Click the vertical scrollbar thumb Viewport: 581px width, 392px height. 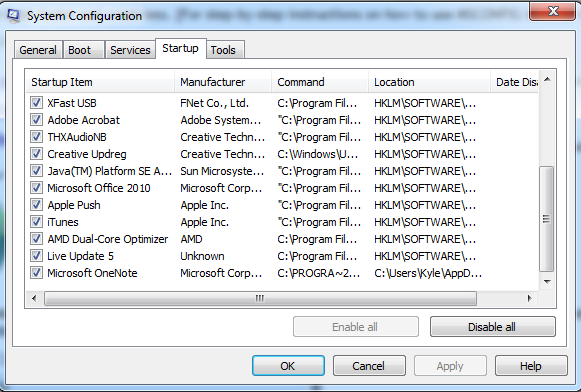[547, 219]
